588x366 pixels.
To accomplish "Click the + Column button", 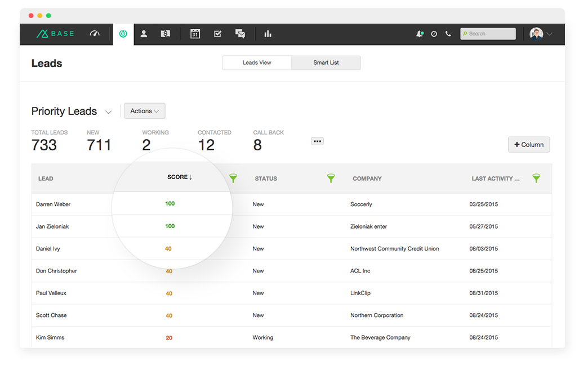I will tap(529, 145).
